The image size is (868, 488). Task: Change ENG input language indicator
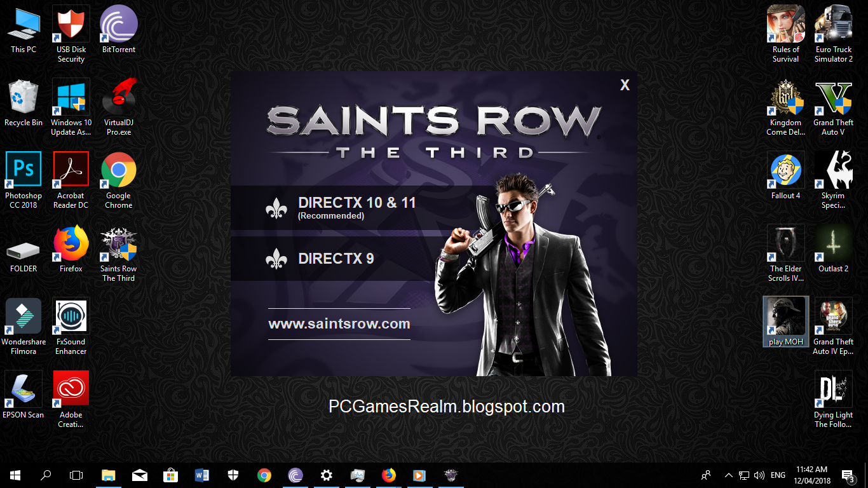tap(778, 475)
